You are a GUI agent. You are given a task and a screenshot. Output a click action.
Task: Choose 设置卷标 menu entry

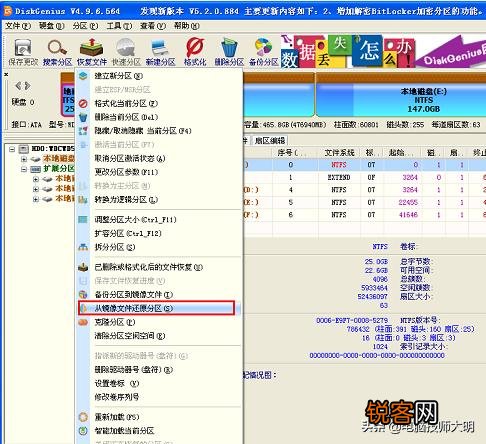[159, 383]
